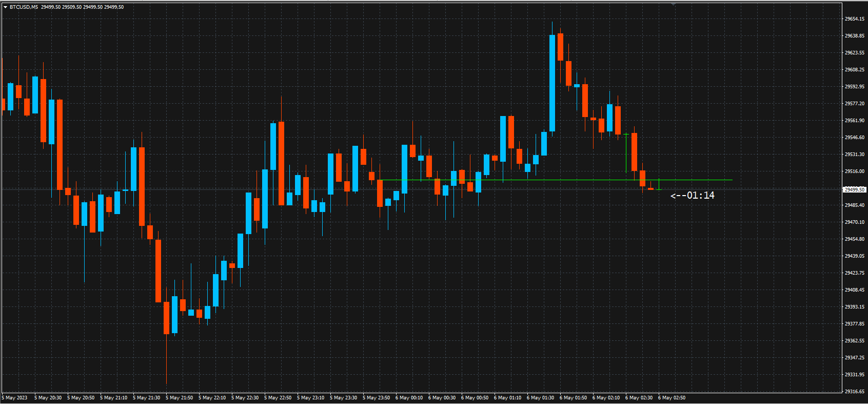Click the time label 5 May 22:30
Image resolution: width=868 pixels, height=404 pixels.
(245, 398)
